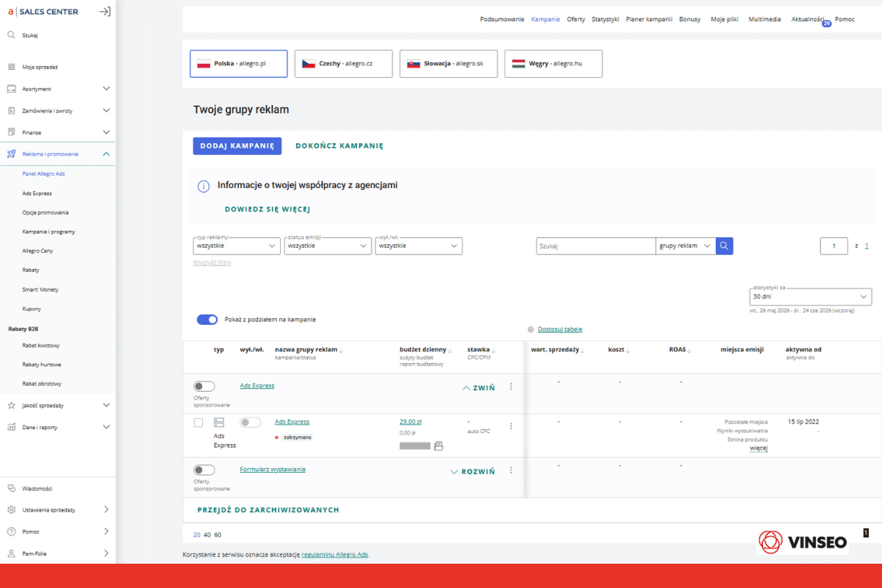Click the DODAJ KAMPANIĘ button
The height and width of the screenshot is (588, 882).
coord(237,146)
